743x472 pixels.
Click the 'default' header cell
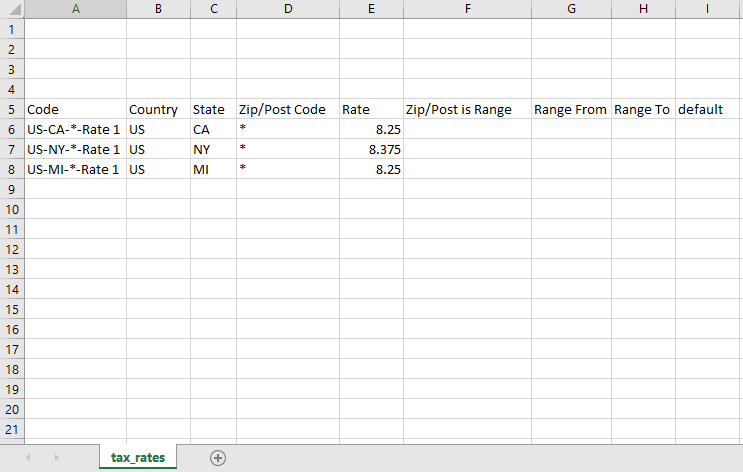707,109
